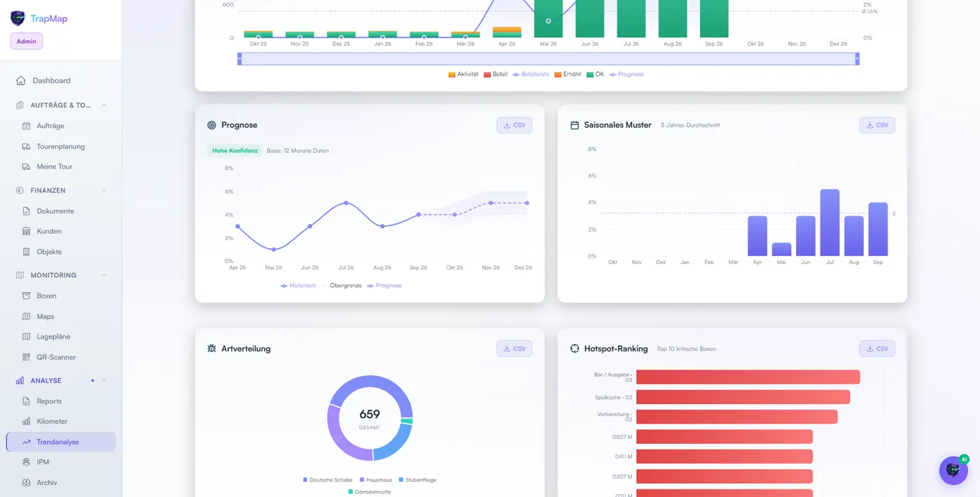Toggle Prognose series in top chart legend
This screenshot has width=980, height=497.
tap(626, 74)
